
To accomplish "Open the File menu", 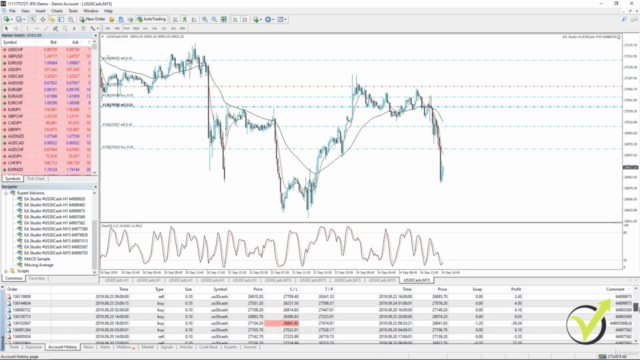I will click(x=12, y=11).
